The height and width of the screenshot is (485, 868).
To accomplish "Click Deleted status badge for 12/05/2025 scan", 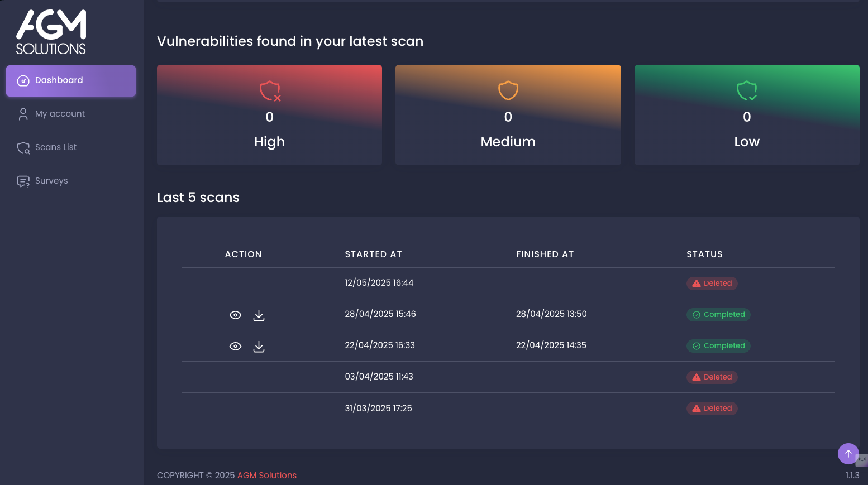I will point(712,284).
